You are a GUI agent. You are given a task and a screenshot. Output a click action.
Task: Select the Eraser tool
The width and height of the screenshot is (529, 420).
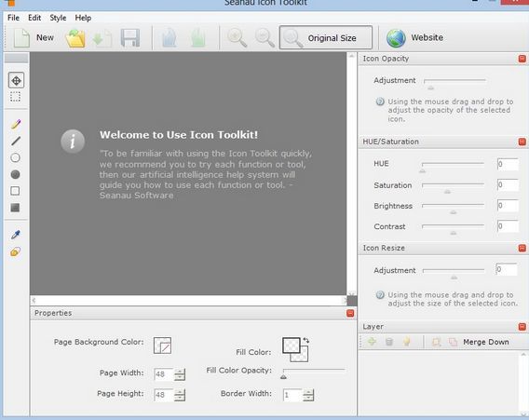[x=16, y=251]
